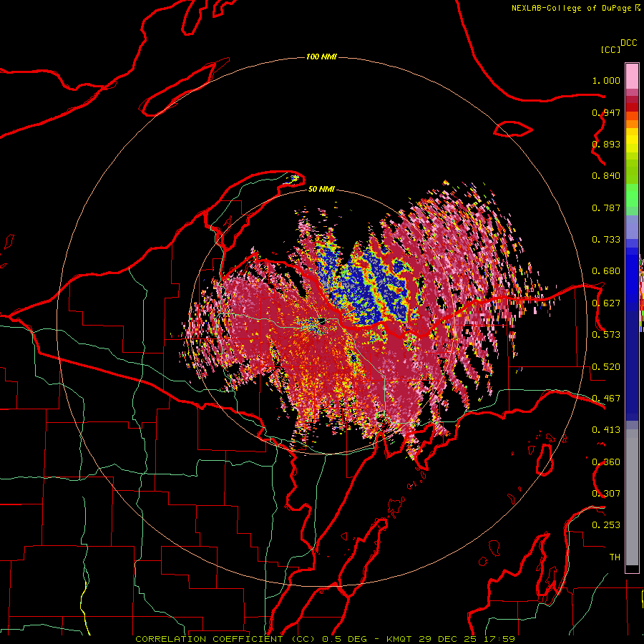Click the CORRELATION COEFFICIENT (CC) product title
Image resolution: width=644 pixels, height=644 pixels.
point(226,639)
